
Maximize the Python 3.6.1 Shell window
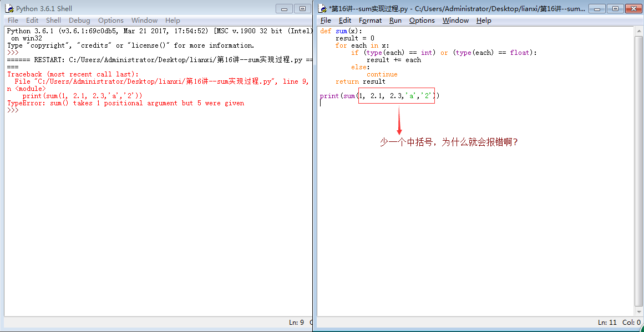tap(302, 8)
